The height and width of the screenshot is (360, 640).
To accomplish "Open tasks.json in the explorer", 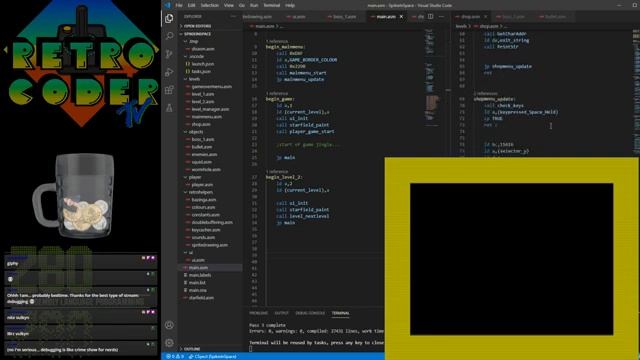I will click(201, 71).
